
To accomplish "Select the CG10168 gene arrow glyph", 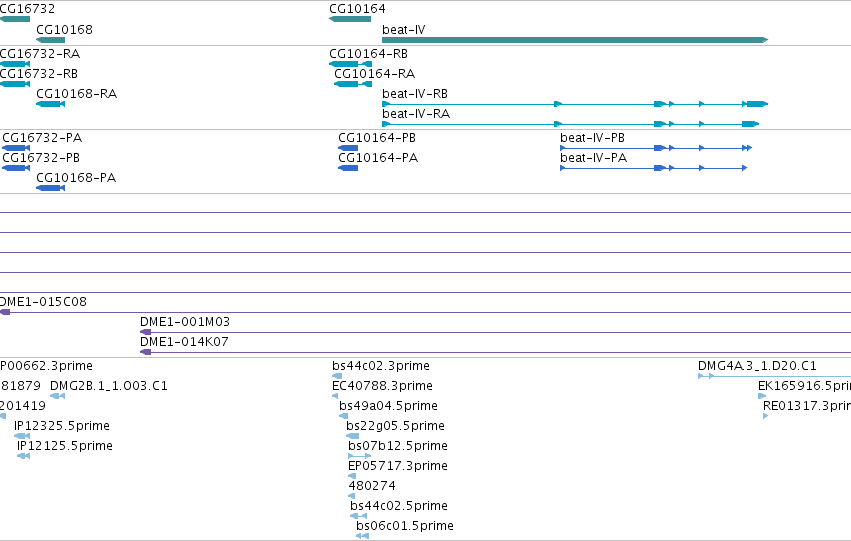I will tap(50, 40).
